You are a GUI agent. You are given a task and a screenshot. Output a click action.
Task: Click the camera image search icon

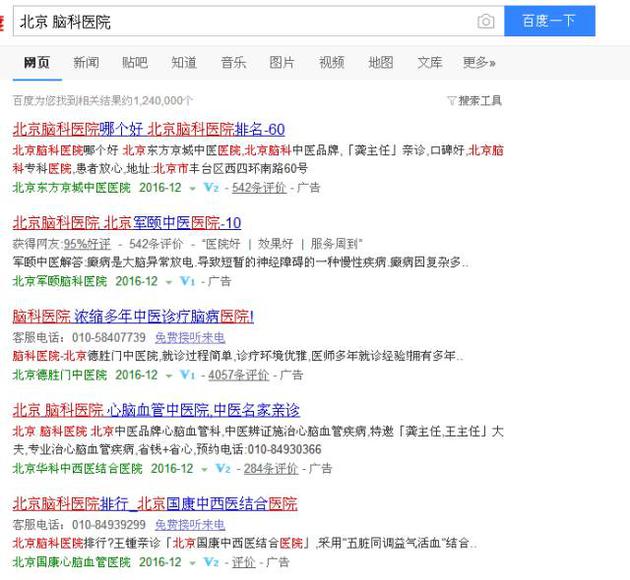pos(486,21)
